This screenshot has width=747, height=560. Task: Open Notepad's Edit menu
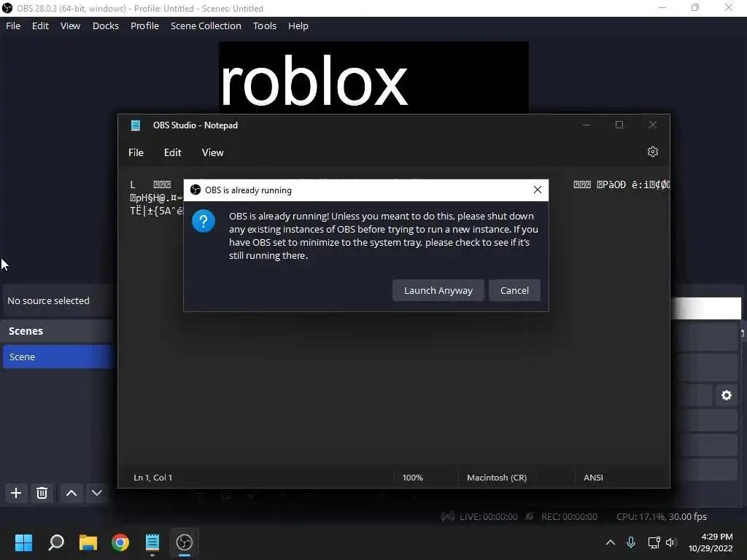pos(172,152)
